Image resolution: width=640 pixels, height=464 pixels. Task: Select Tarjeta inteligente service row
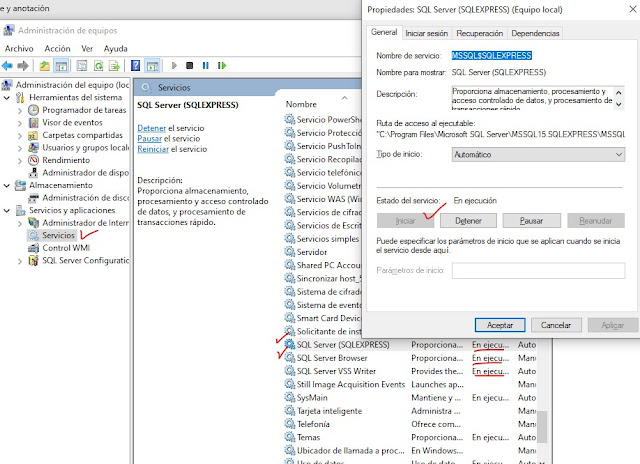coord(410,411)
